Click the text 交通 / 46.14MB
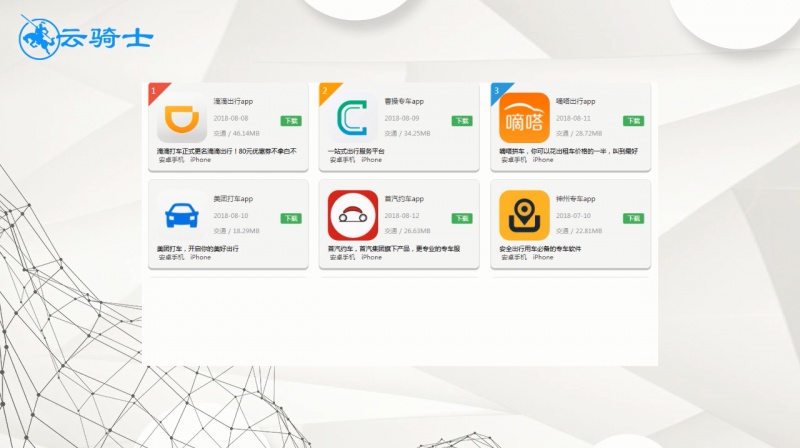 tap(236, 133)
